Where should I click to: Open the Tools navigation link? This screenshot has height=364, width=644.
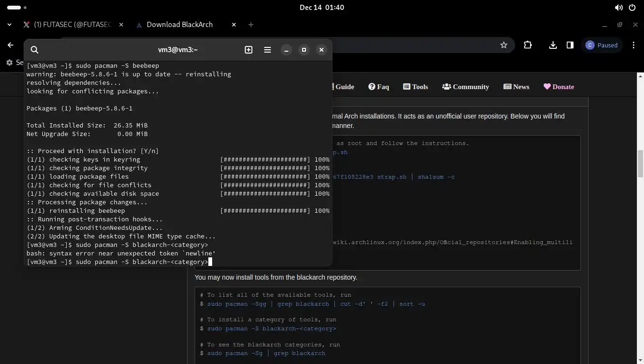pyautogui.click(x=416, y=87)
